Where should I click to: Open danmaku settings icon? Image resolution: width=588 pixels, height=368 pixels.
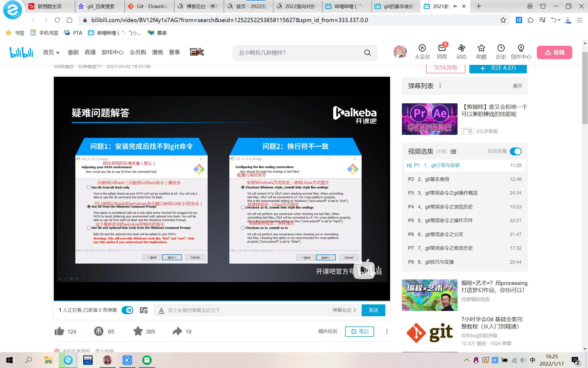tap(144, 310)
